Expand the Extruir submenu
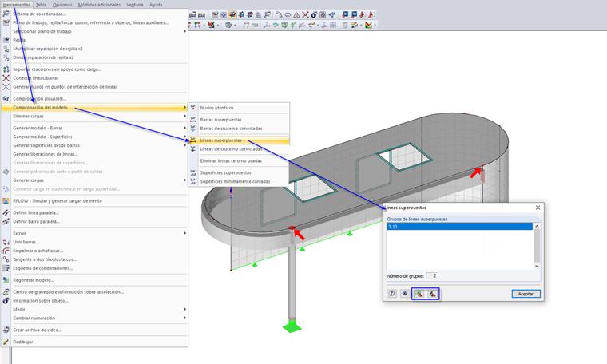This screenshot has width=607, height=364. pyautogui.click(x=94, y=233)
